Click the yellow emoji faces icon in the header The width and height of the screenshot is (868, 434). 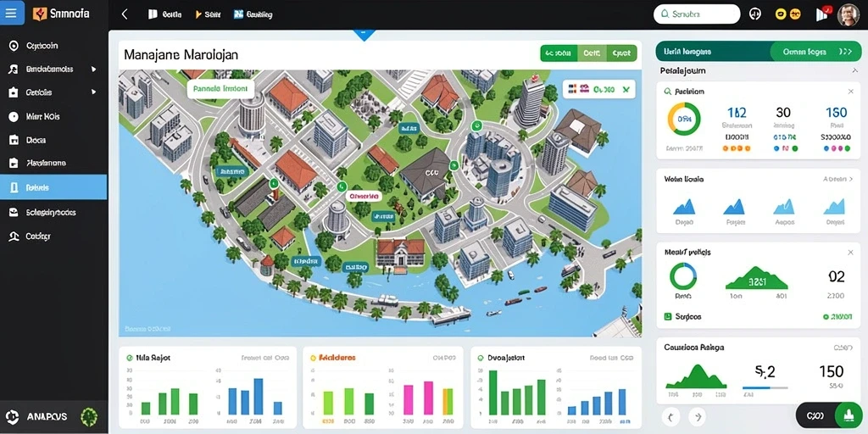(x=788, y=14)
